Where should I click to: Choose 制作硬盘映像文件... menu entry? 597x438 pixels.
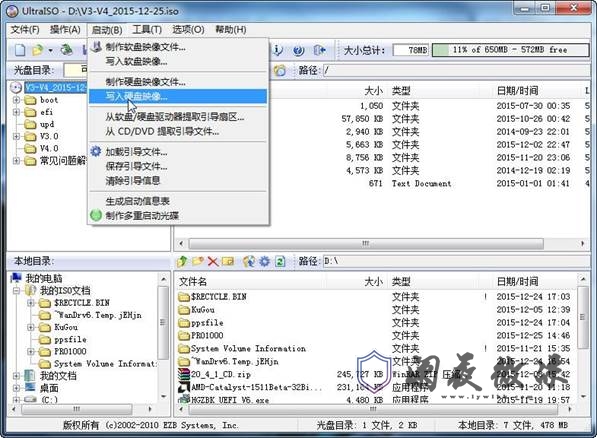coord(178,82)
